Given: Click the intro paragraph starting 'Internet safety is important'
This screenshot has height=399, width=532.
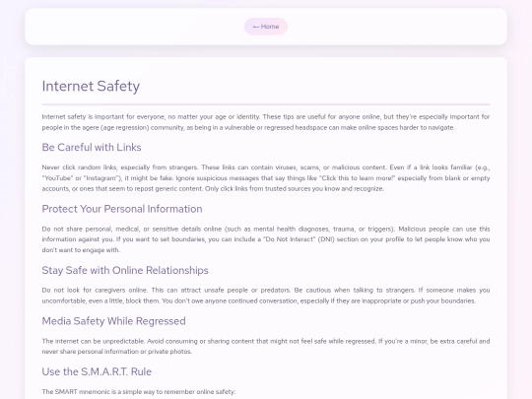Looking at the screenshot, I should point(266,122).
